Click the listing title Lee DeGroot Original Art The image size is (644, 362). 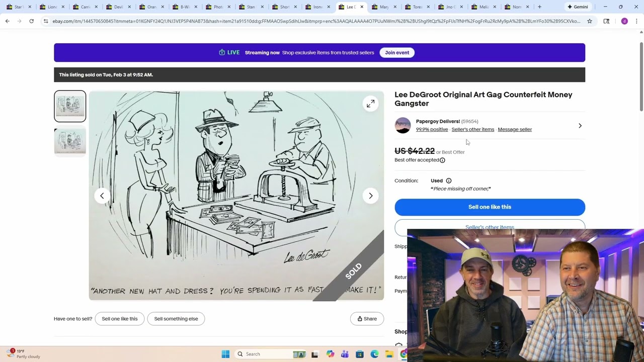484,99
